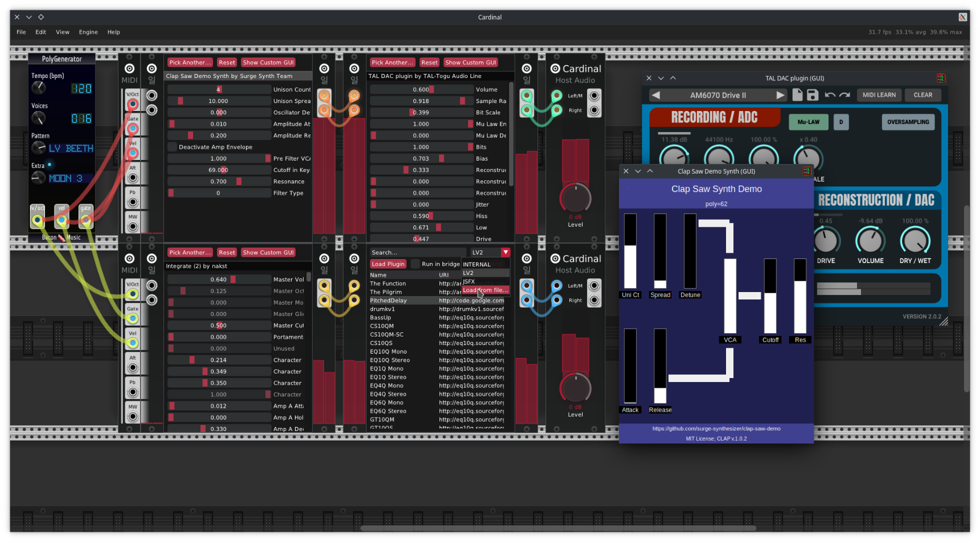Click PolyGenerator vel output jack
The height and width of the screenshot is (542, 980).
click(x=61, y=220)
